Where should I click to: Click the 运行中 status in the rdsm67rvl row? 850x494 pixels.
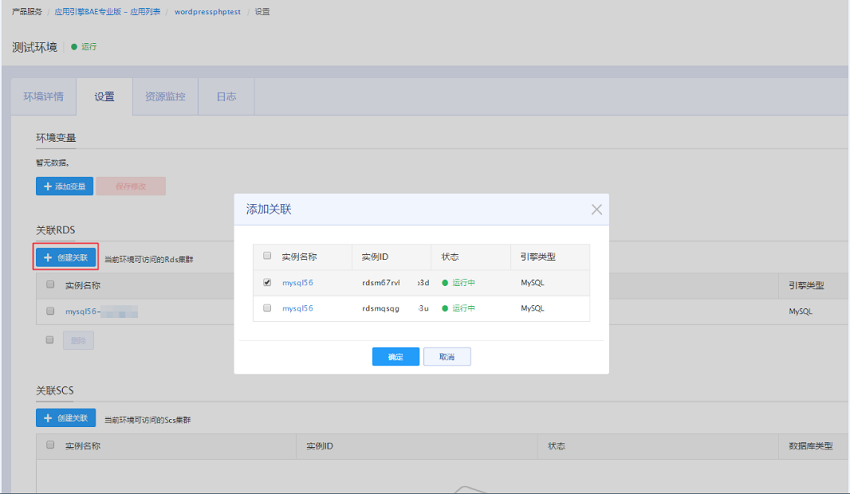click(459, 283)
